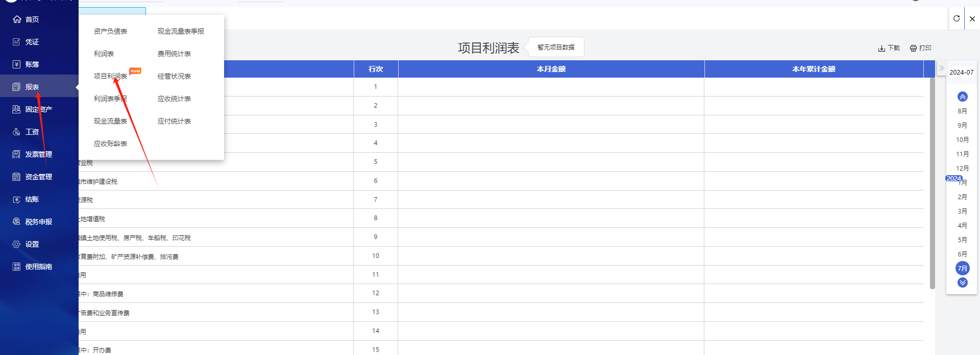The image size is (980, 355).
Task: Open 应付统计表 menu entry
Action: 174,122
